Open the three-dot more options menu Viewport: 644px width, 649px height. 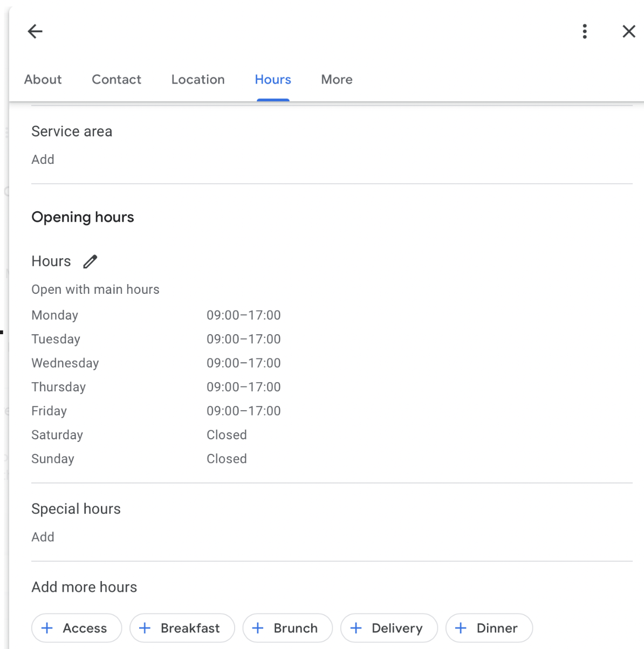585,31
